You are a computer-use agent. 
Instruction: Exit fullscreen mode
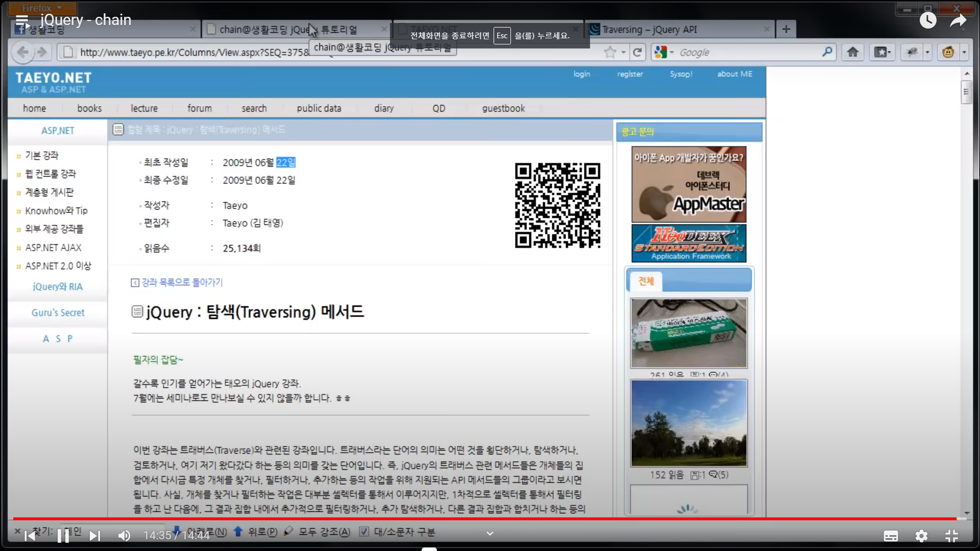[x=951, y=536]
